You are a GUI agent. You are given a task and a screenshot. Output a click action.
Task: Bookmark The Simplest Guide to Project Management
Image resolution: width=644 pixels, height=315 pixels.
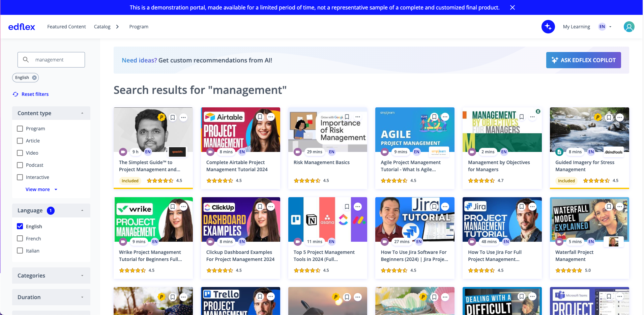173,117
